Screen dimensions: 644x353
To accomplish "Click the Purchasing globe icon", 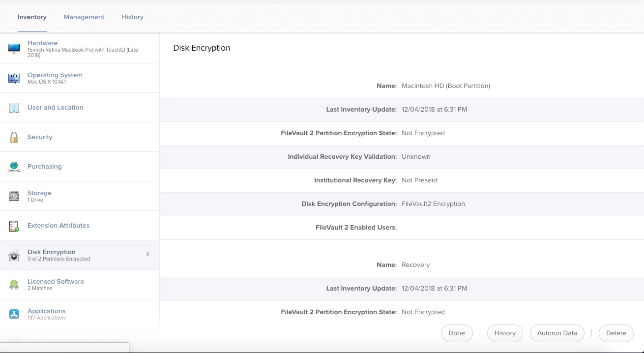I will 14,167.
